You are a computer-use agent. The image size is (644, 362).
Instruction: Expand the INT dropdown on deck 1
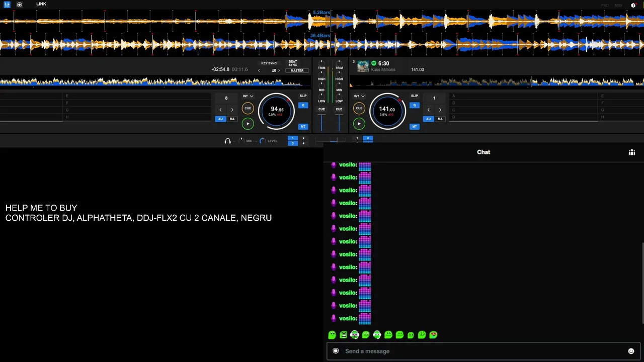point(248,96)
